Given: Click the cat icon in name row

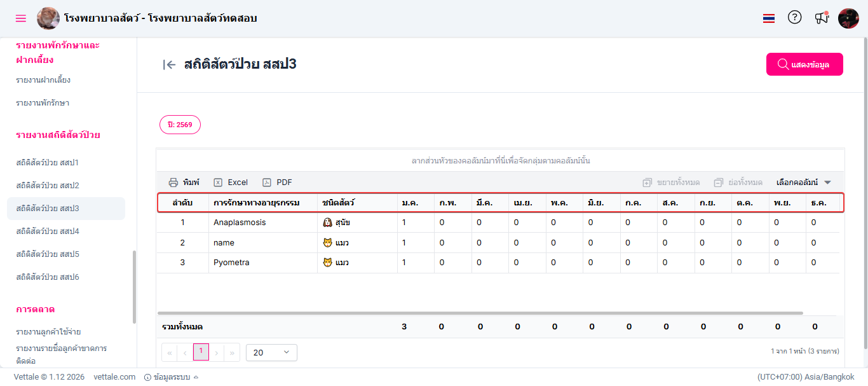Looking at the screenshot, I should click(328, 243).
